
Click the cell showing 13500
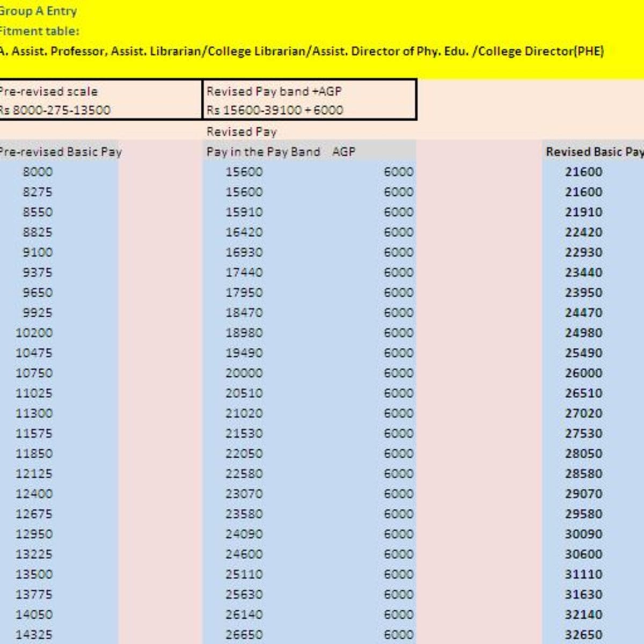point(34,574)
